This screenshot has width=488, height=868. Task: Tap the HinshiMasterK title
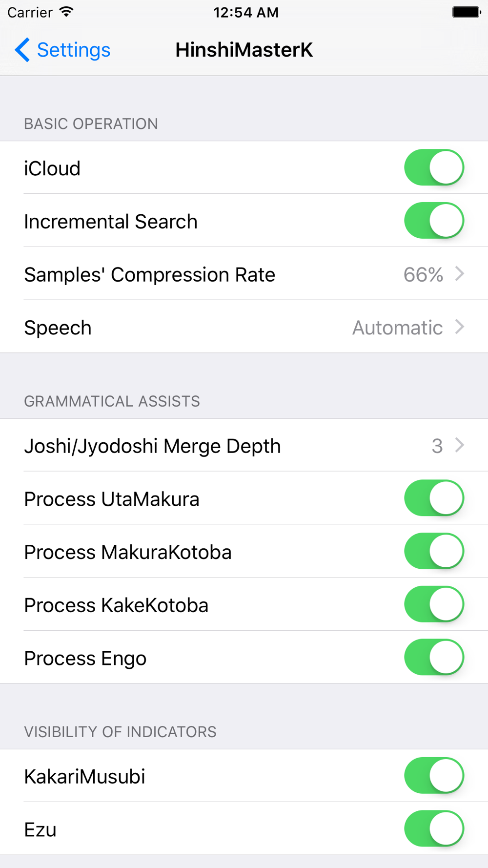click(x=244, y=50)
